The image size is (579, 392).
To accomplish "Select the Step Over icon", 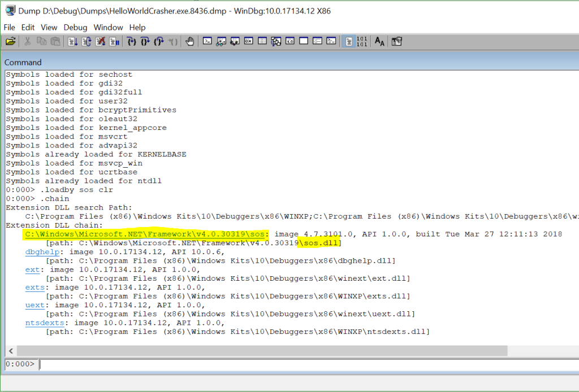I will pos(145,41).
